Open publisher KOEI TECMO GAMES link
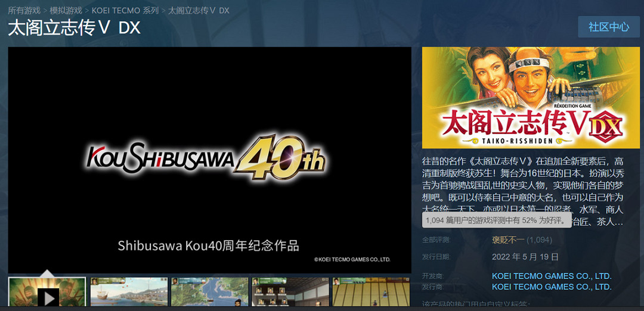644x311 pixels. pyautogui.click(x=552, y=287)
